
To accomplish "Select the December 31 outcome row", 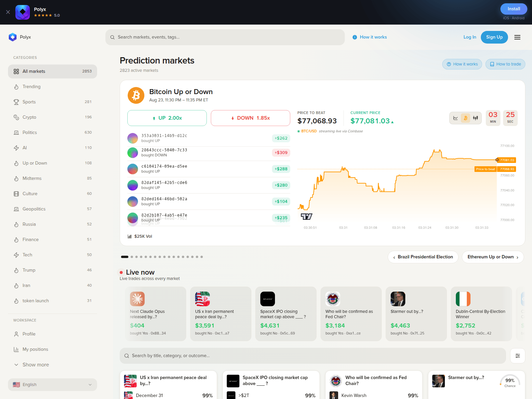I will click(x=168, y=395).
